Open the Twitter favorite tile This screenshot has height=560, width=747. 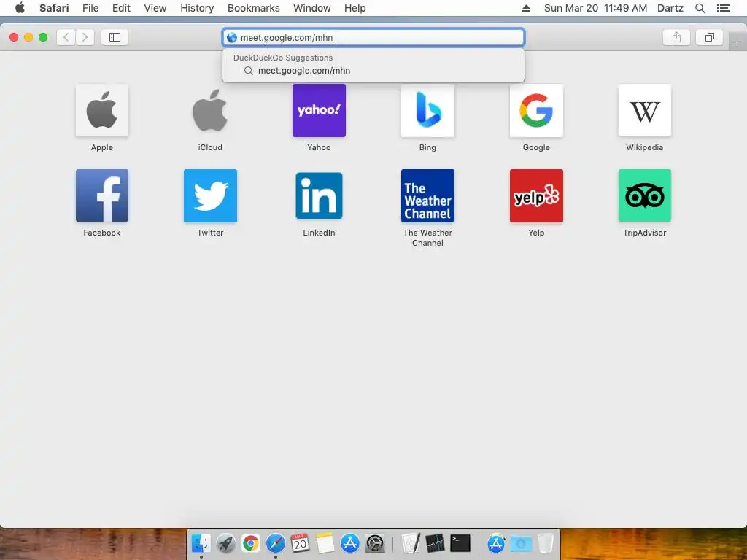210,195
